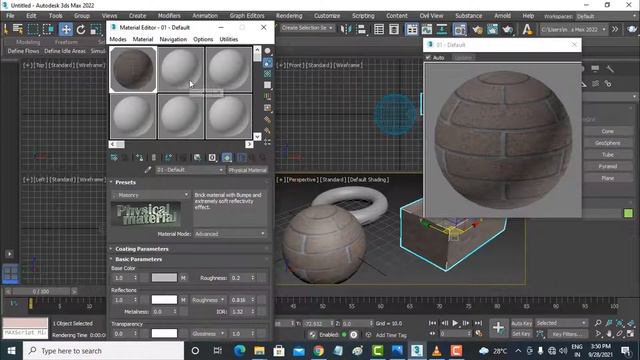Select the Rotate tool in main toolbar
640x360 pixels.
point(80,29)
